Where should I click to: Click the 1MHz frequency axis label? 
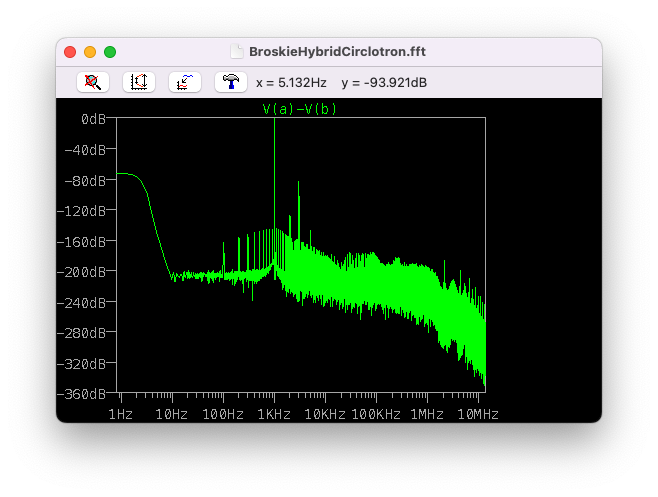pos(427,415)
